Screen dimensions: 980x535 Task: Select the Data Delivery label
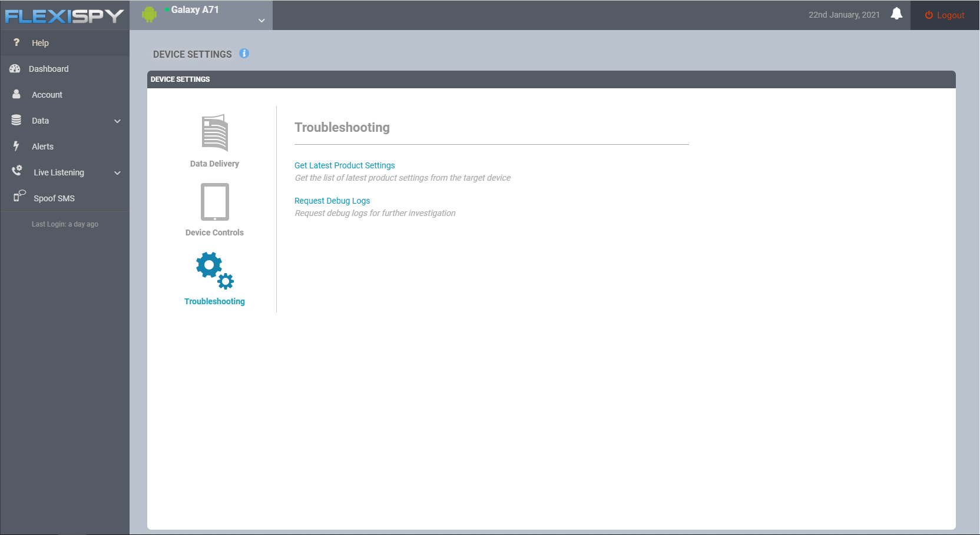pos(214,164)
